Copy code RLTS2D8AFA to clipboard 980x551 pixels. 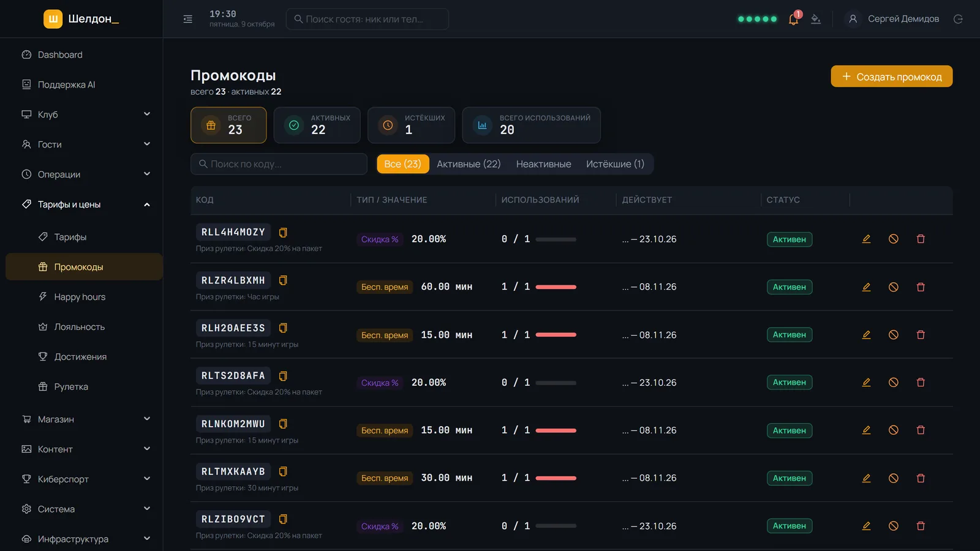point(283,376)
